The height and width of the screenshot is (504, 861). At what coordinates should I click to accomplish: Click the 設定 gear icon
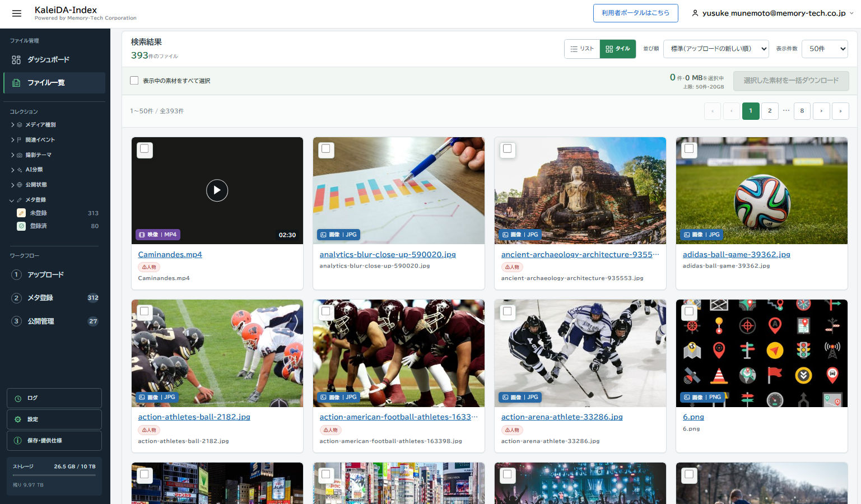(18, 419)
